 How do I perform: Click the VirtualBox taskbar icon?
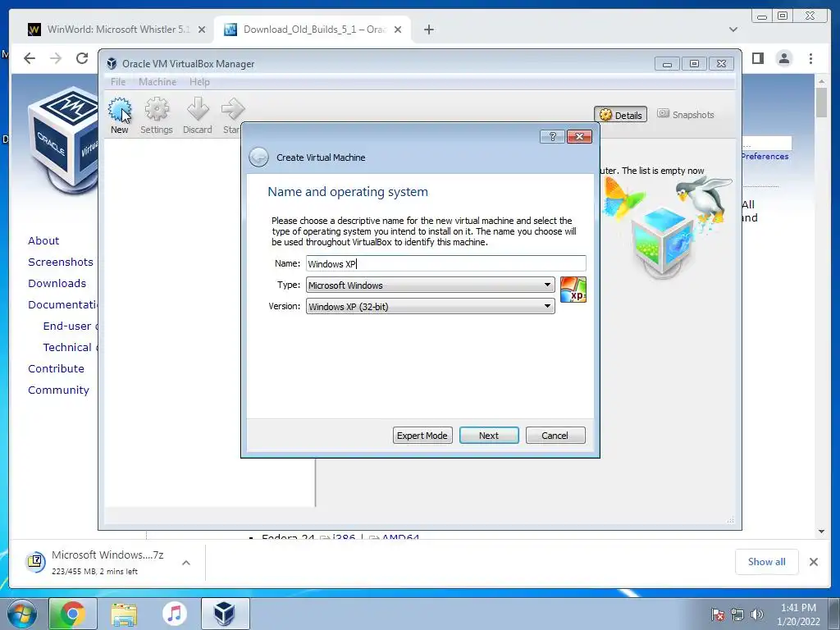225,614
